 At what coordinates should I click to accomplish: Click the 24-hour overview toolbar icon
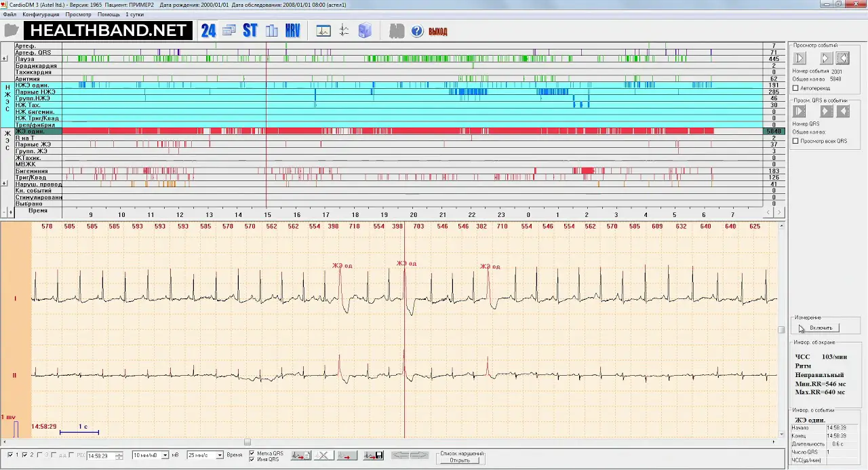tap(208, 31)
